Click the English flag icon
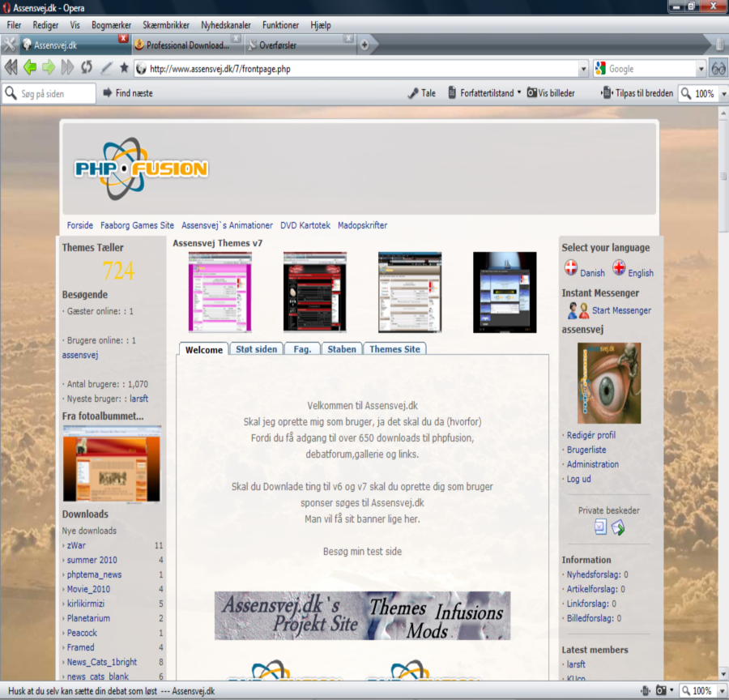This screenshot has height=700, width=729. tap(619, 268)
